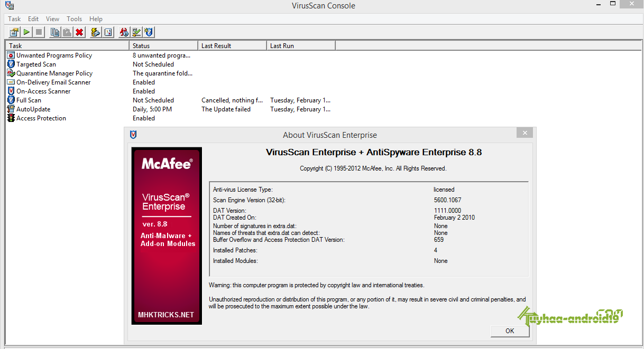This screenshot has height=349, width=644.
Task: Start the selected task with green play
Action: pyautogui.click(x=26, y=32)
